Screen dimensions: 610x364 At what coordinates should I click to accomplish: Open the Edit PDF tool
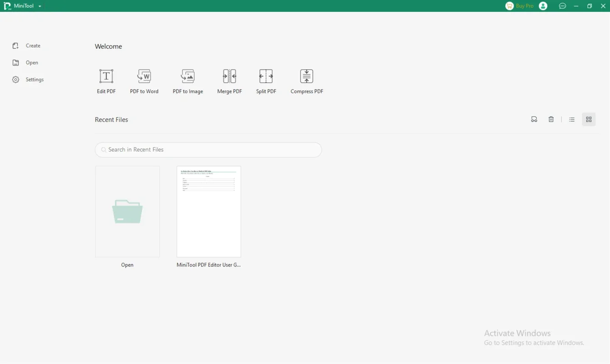106,81
